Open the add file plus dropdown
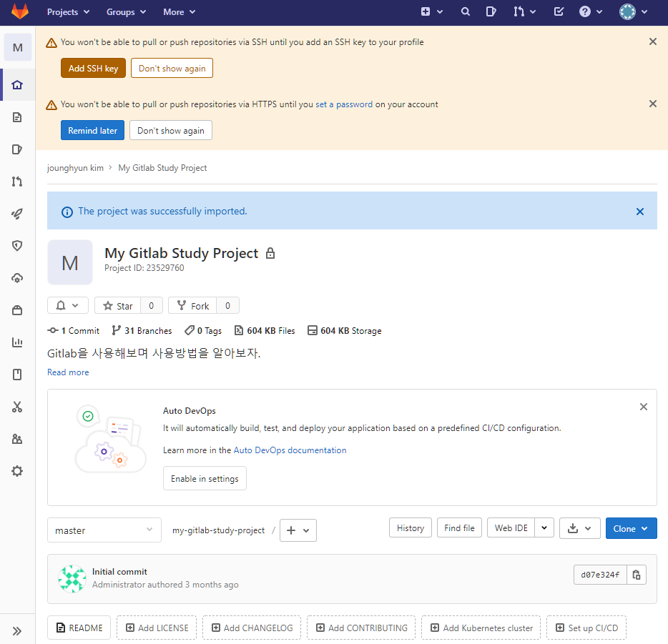The width and height of the screenshot is (668, 644). click(x=298, y=530)
